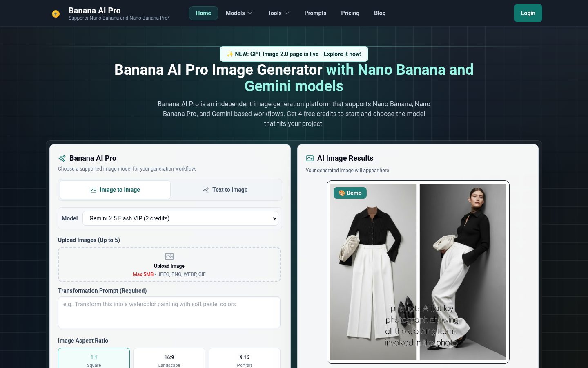Image resolution: width=588 pixels, height=368 pixels.
Task: Click the demo fashion image preview
Action: tap(418, 272)
